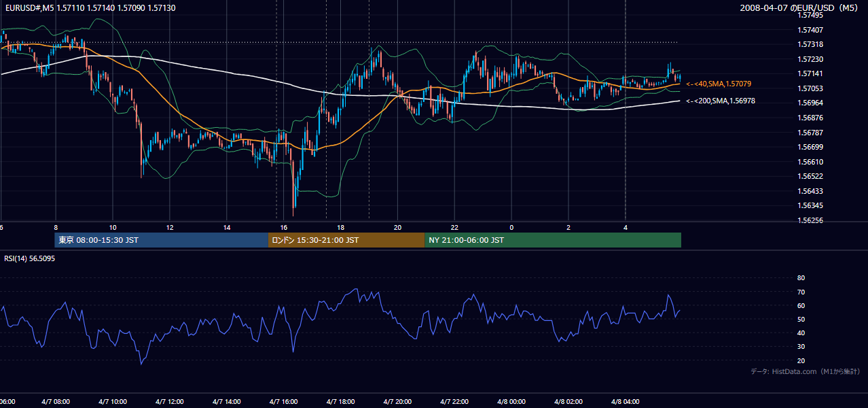The height and width of the screenshot is (408, 868).
Task: Click RSI axis level 60
Action: click(801, 305)
